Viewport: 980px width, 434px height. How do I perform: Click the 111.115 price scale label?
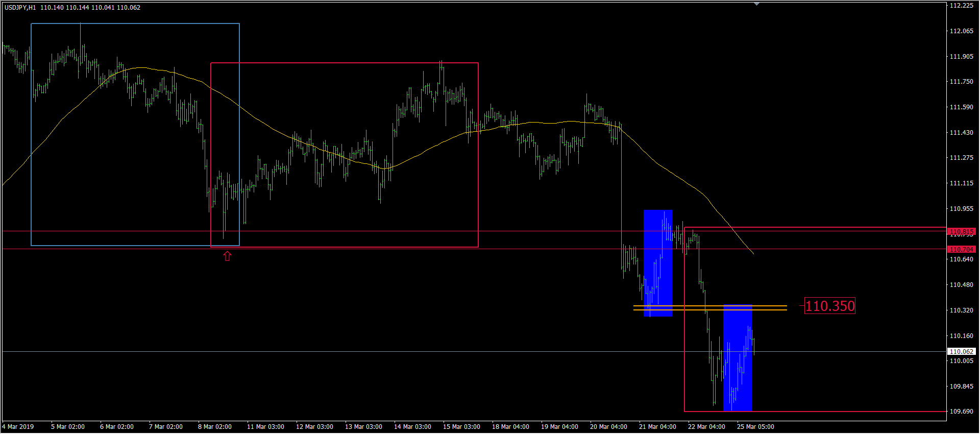961,183
